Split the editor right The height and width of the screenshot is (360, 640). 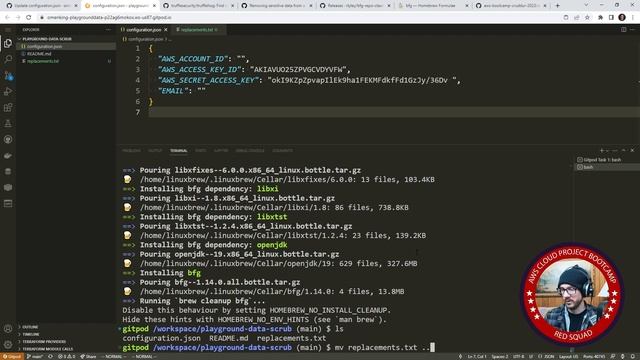(624, 30)
